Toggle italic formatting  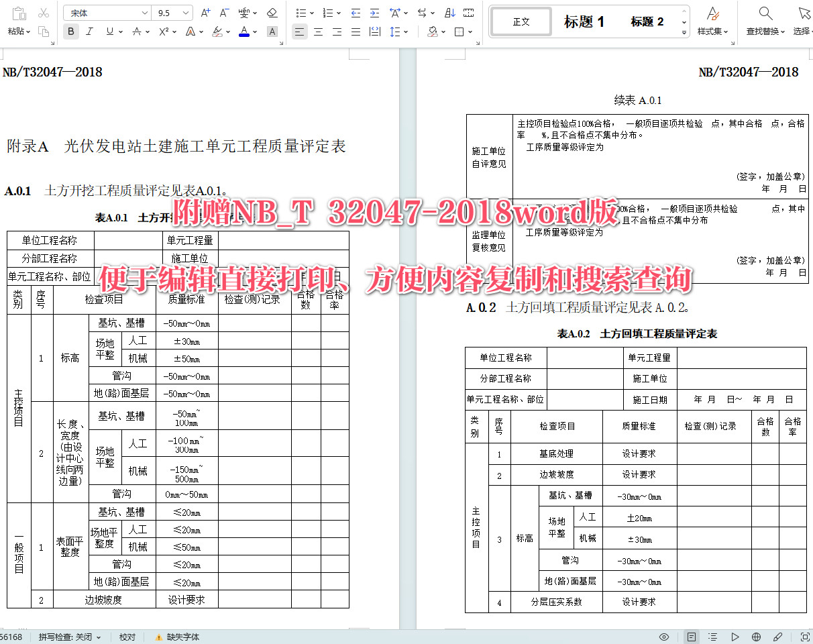(x=88, y=31)
